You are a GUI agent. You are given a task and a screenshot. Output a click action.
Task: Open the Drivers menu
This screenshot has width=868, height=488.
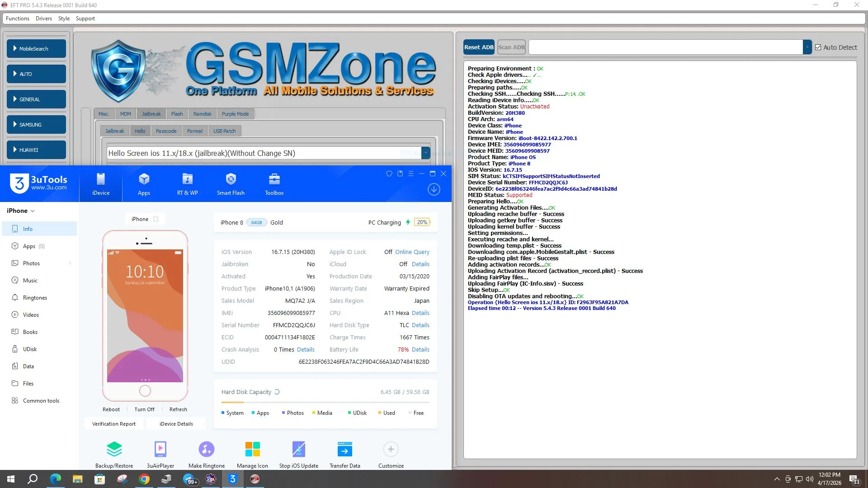pos(43,19)
